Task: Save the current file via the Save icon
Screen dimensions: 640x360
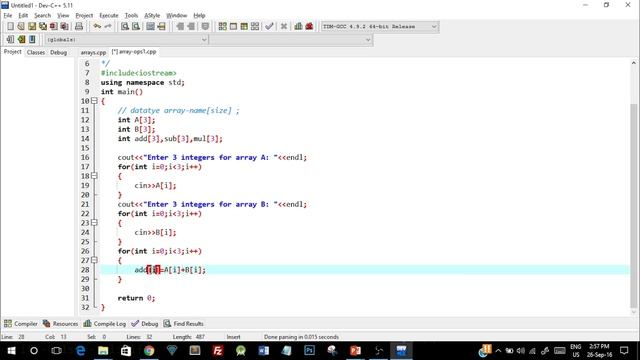Action: click(x=32, y=27)
